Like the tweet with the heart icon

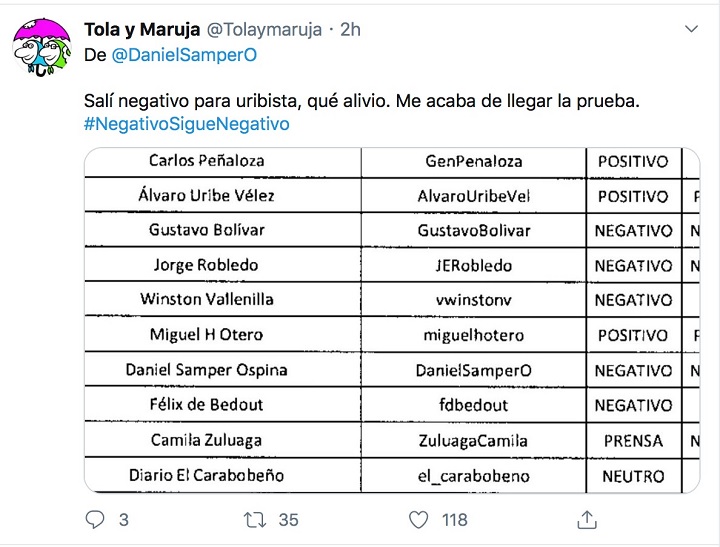pos(420,520)
